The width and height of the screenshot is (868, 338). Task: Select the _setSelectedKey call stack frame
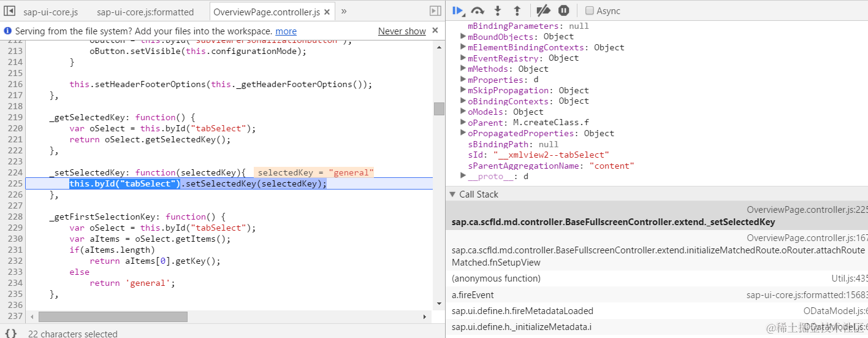click(x=657, y=216)
